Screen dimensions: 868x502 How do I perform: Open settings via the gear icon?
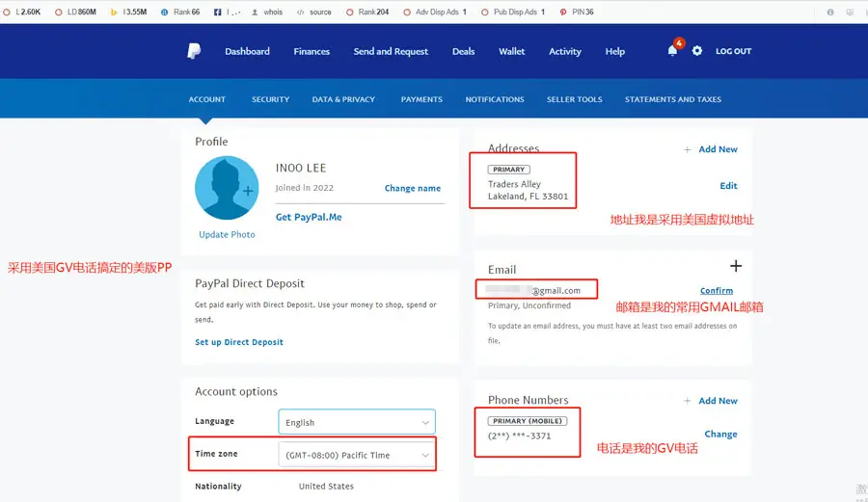[697, 51]
